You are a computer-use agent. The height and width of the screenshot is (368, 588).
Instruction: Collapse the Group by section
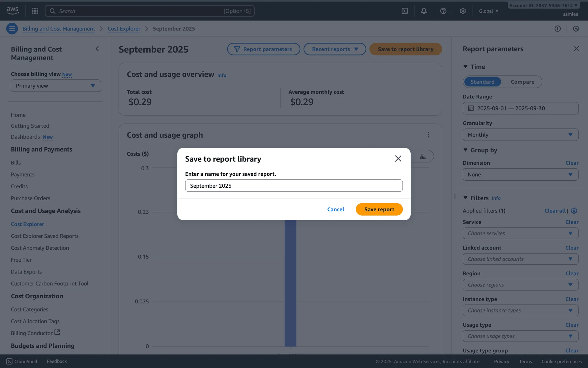click(466, 150)
